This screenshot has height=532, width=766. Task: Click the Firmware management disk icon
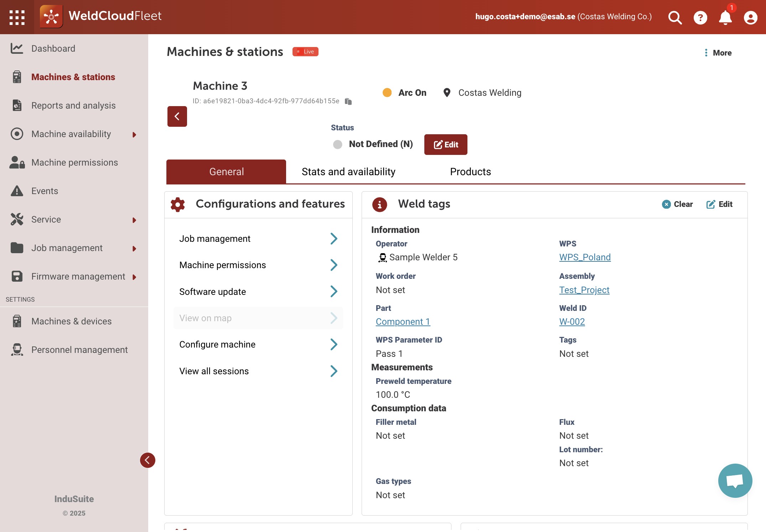tap(17, 276)
